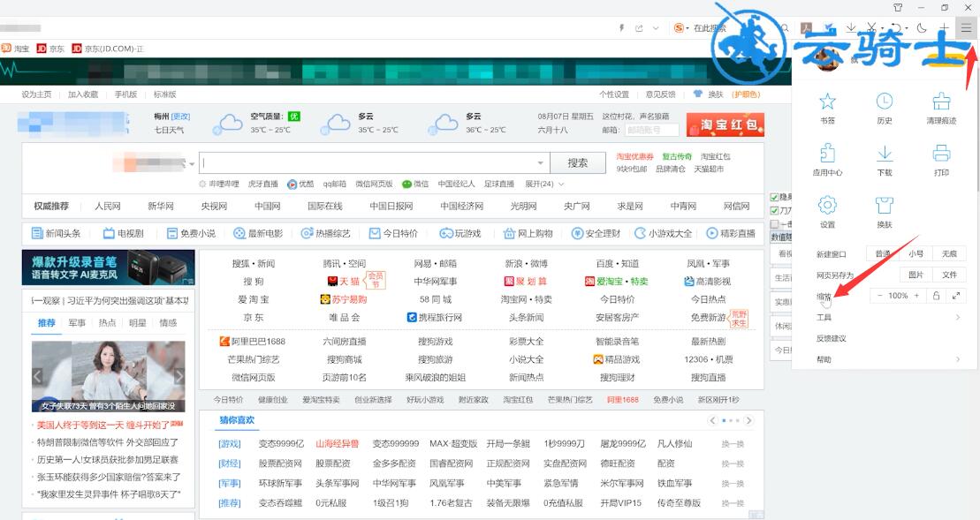This screenshot has width=980, height=520.
Task: Click the 设为主页 link
Action: (36, 94)
